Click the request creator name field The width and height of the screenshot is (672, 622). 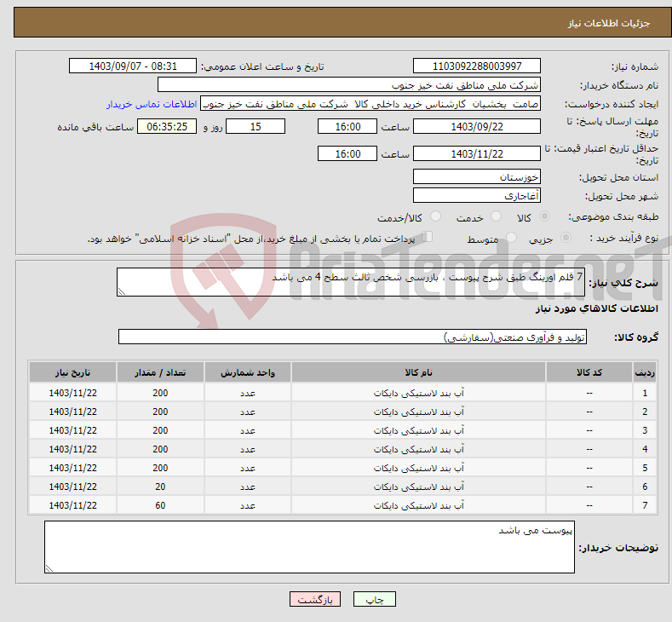click(370, 104)
